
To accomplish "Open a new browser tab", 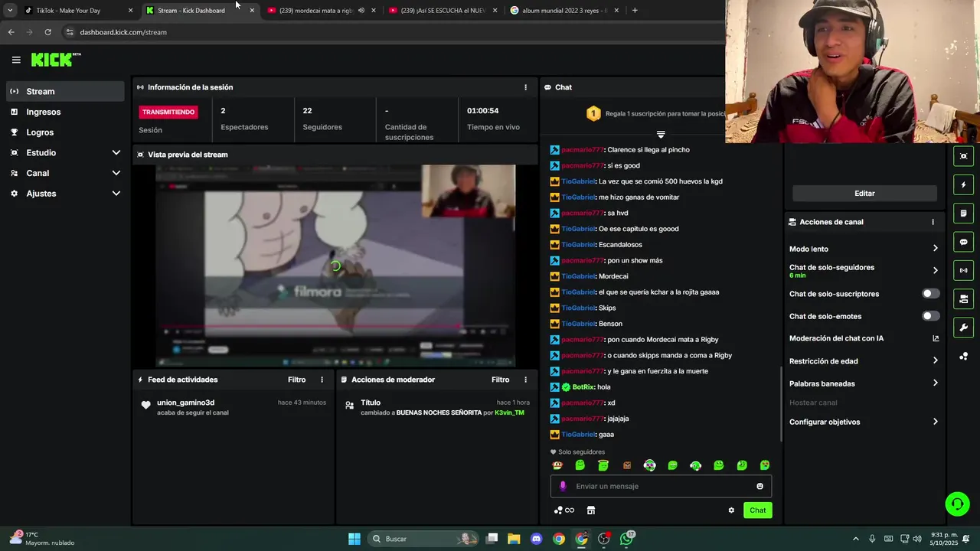I will pos(635,10).
